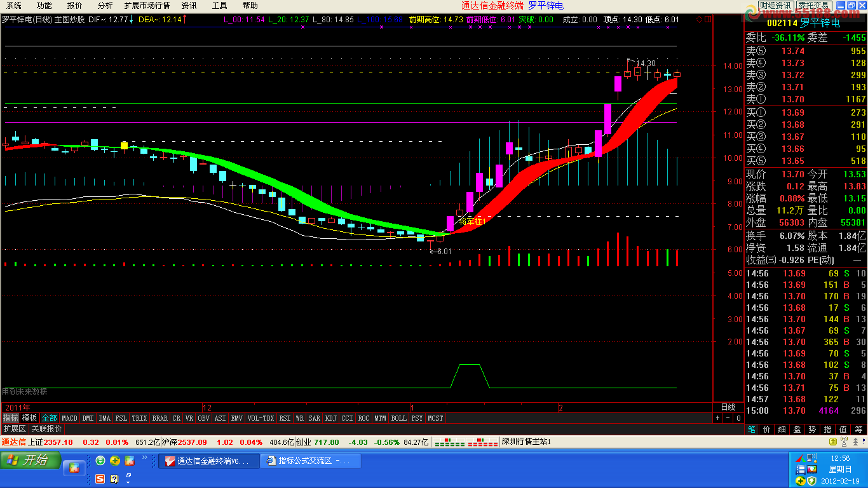Select the 指标 tab
868x488 pixels.
tap(10, 418)
